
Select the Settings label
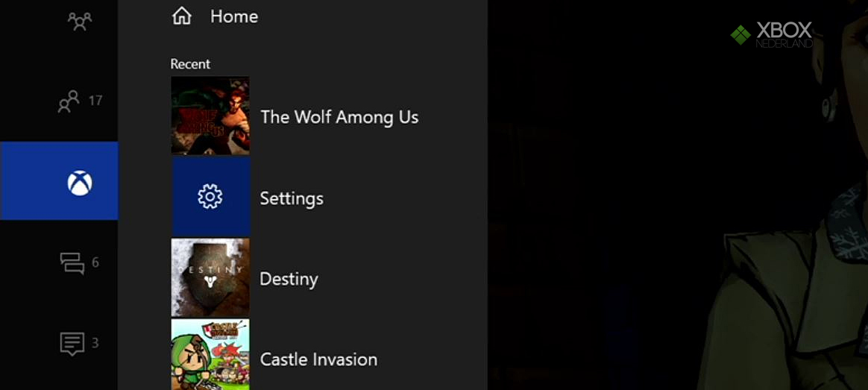(x=292, y=198)
